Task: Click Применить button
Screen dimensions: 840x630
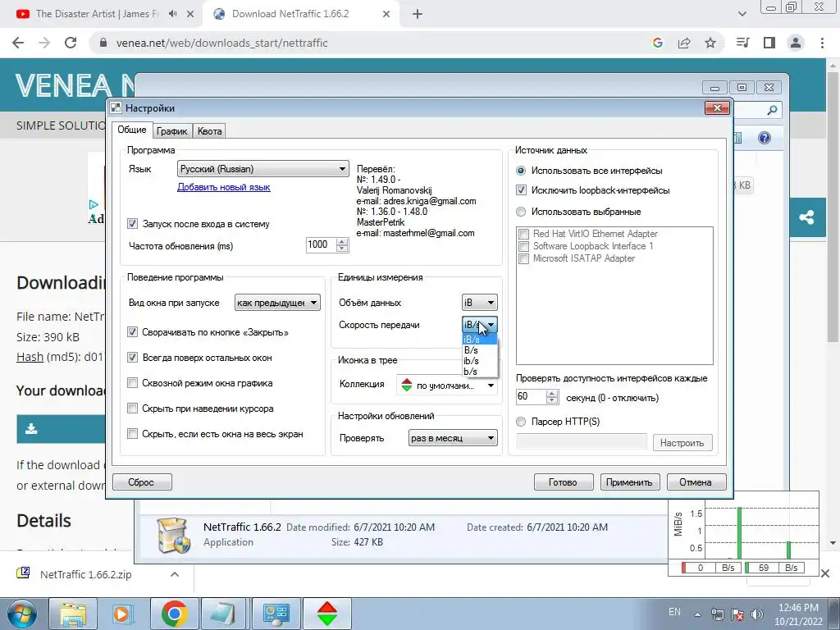Action: click(629, 482)
